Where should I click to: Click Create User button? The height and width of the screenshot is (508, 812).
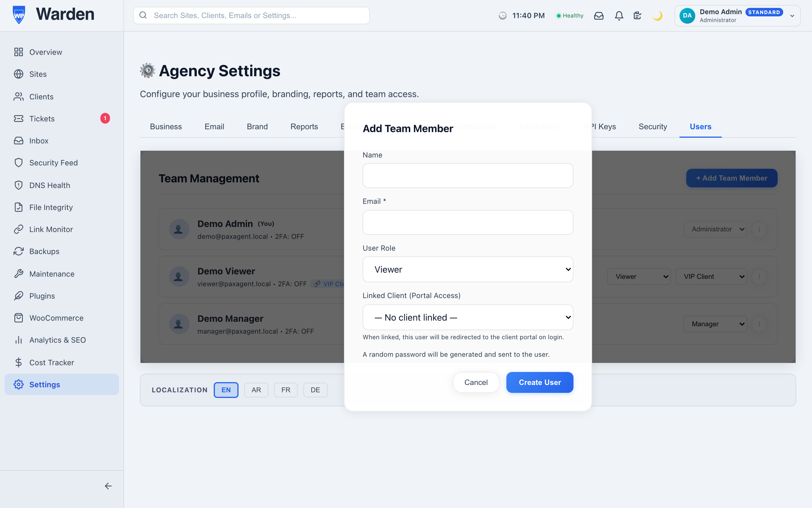(540, 382)
